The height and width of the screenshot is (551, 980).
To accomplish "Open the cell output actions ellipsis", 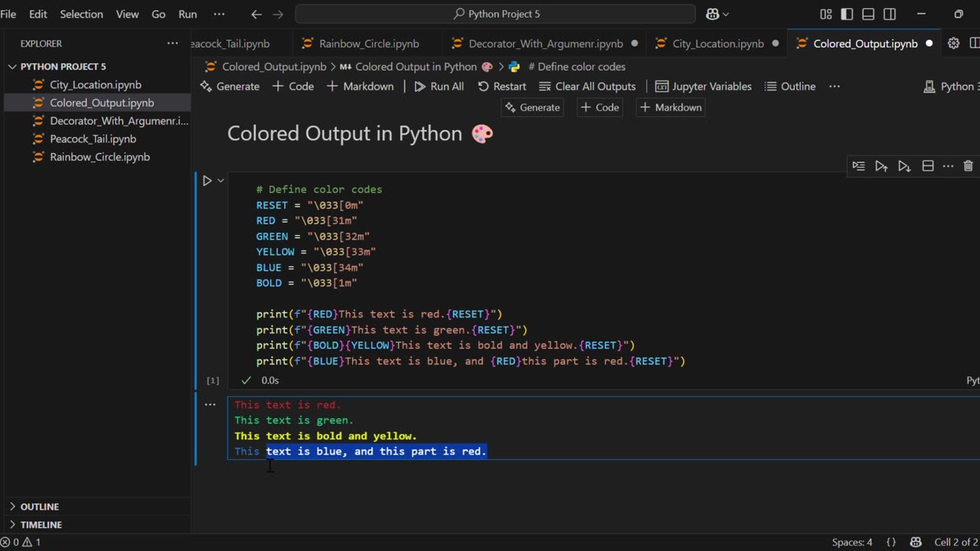I will pos(210,405).
